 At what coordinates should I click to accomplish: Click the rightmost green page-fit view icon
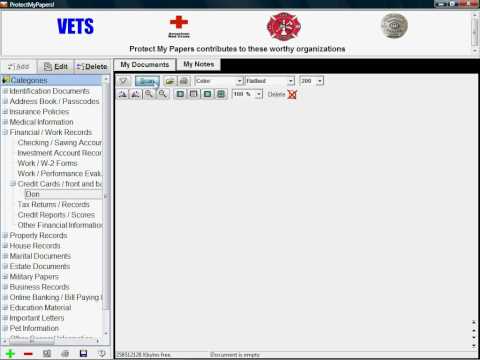click(x=221, y=94)
